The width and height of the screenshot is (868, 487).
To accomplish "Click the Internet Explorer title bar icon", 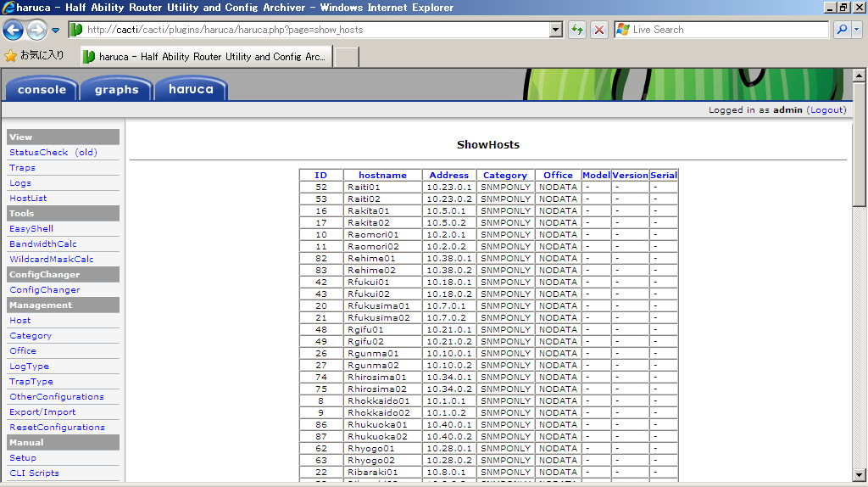I will pyautogui.click(x=8, y=7).
